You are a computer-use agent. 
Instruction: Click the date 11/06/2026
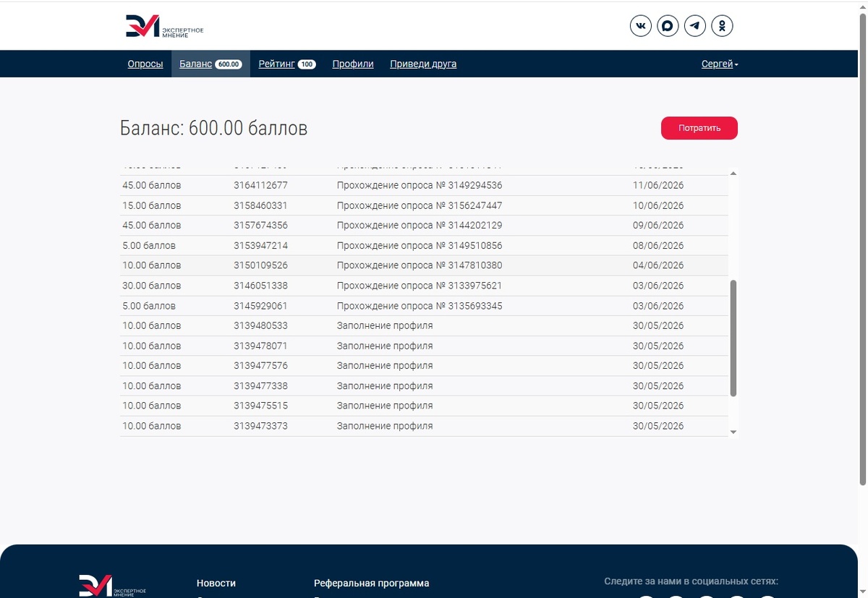coord(658,185)
